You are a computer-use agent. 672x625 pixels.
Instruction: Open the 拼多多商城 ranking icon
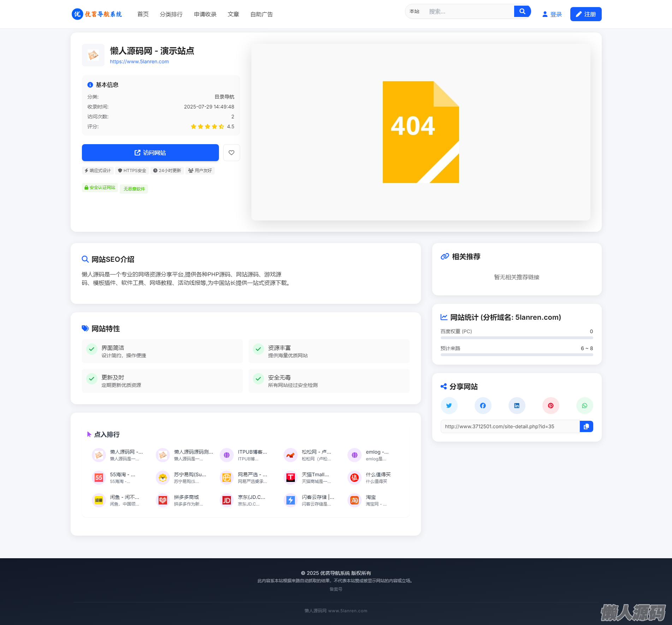163,500
